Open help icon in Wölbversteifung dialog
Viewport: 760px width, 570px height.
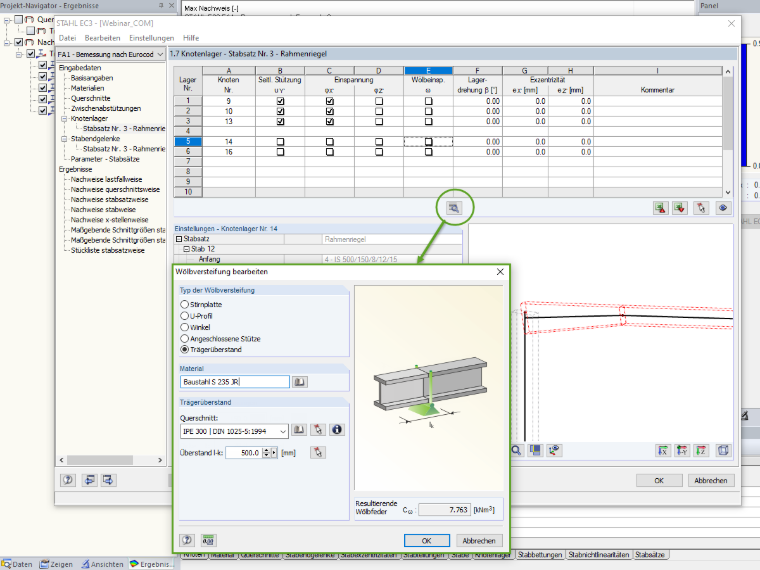coord(187,540)
